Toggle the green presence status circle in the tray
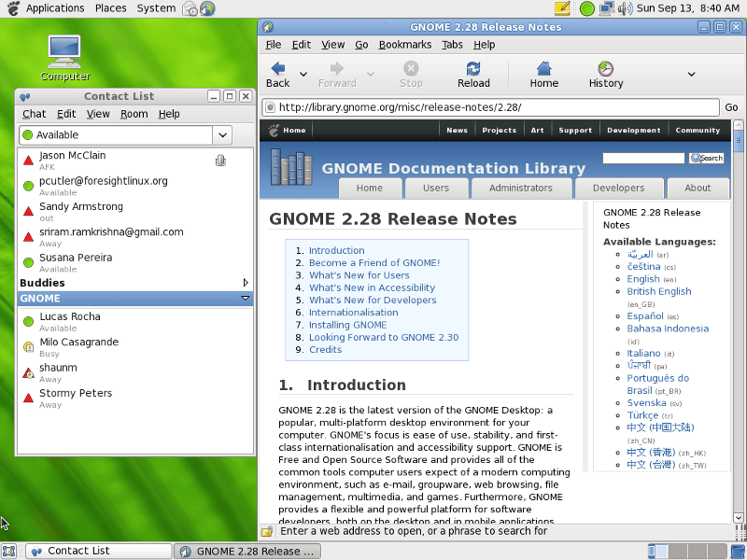 tap(585, 7)
